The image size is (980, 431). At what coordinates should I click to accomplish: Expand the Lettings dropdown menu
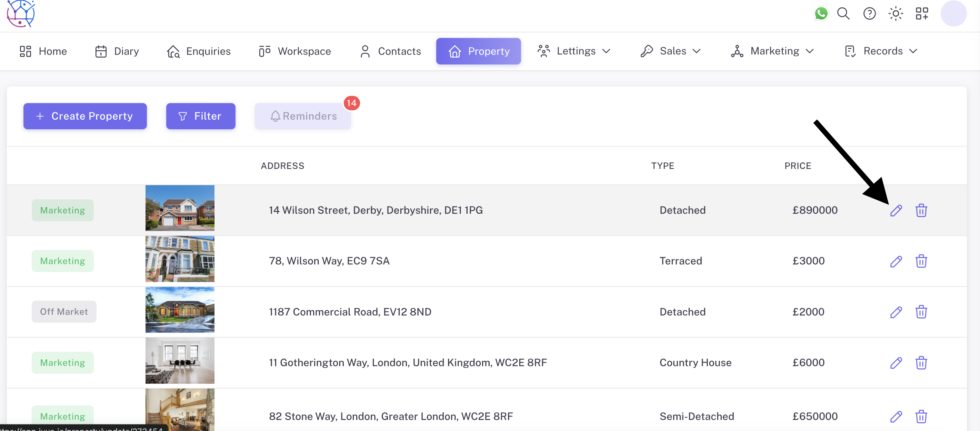[574, 51]
